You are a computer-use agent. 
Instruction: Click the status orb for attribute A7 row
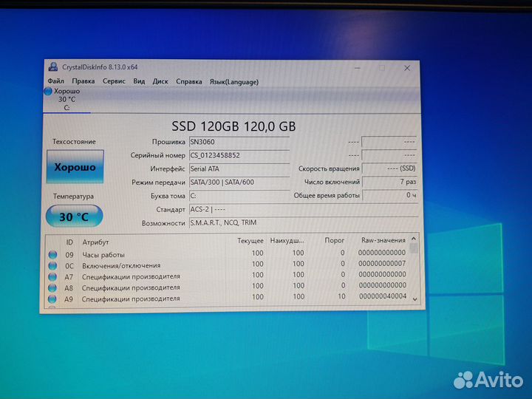pyautogui.click(x=52, y=276)
